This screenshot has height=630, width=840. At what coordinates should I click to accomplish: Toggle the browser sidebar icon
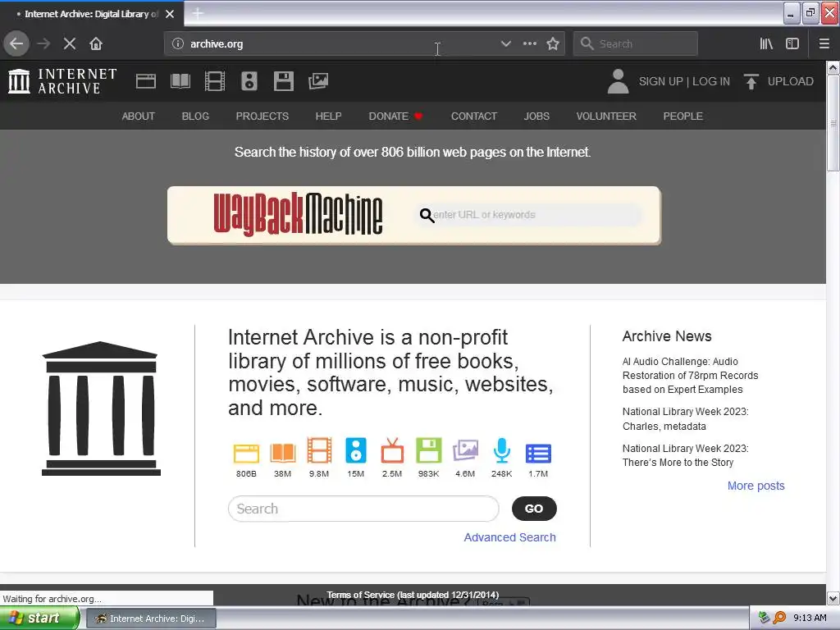pos(792,44)
